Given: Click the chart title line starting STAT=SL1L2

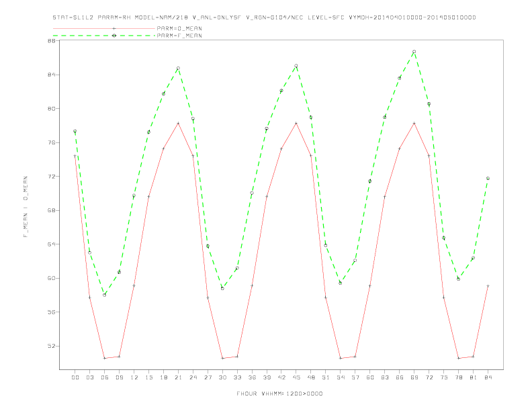Looking at the screenshot, I should coord(264,17).
